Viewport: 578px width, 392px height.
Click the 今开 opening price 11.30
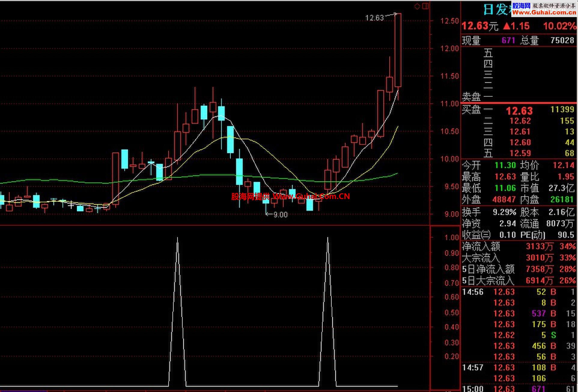pos(505,165)
